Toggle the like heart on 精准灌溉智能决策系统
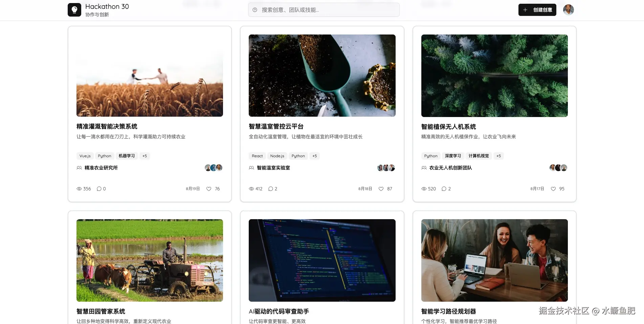 [209, 189]
